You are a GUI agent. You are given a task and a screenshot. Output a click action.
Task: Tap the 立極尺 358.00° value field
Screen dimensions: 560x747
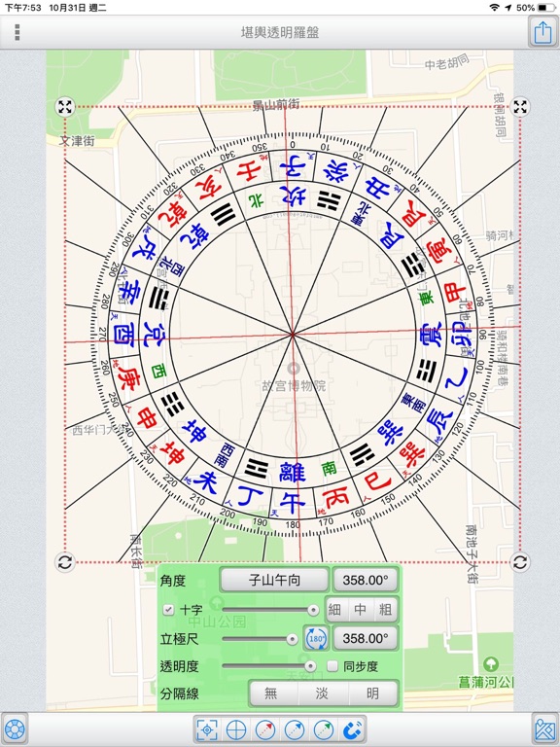366,638
